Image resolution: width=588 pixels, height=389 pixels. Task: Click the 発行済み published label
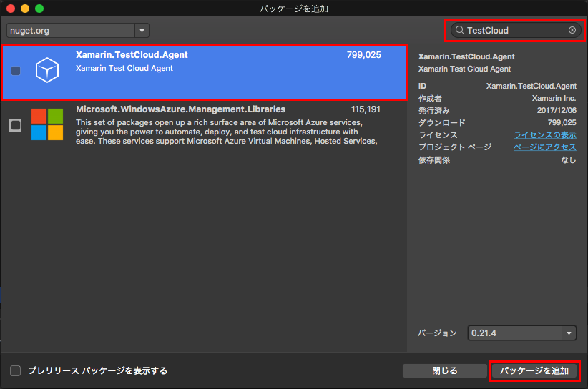(x=434, y=111)
